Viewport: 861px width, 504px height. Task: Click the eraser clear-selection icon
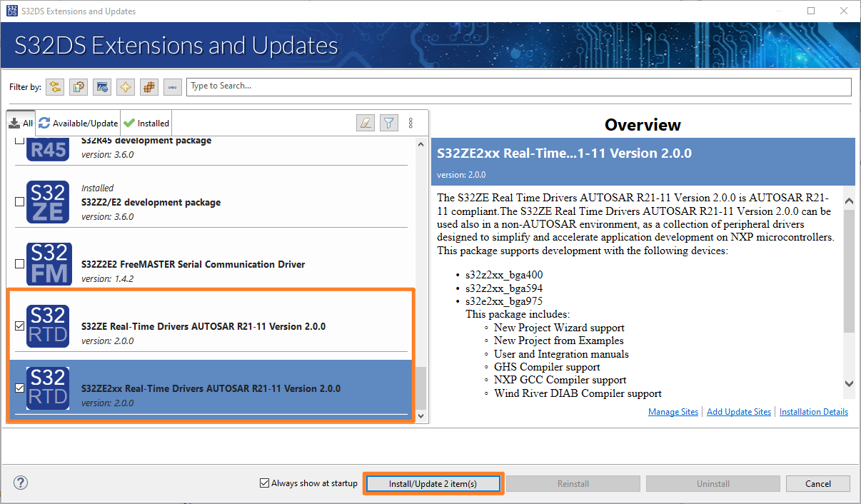pyautogui.click(x=365, y=123)
